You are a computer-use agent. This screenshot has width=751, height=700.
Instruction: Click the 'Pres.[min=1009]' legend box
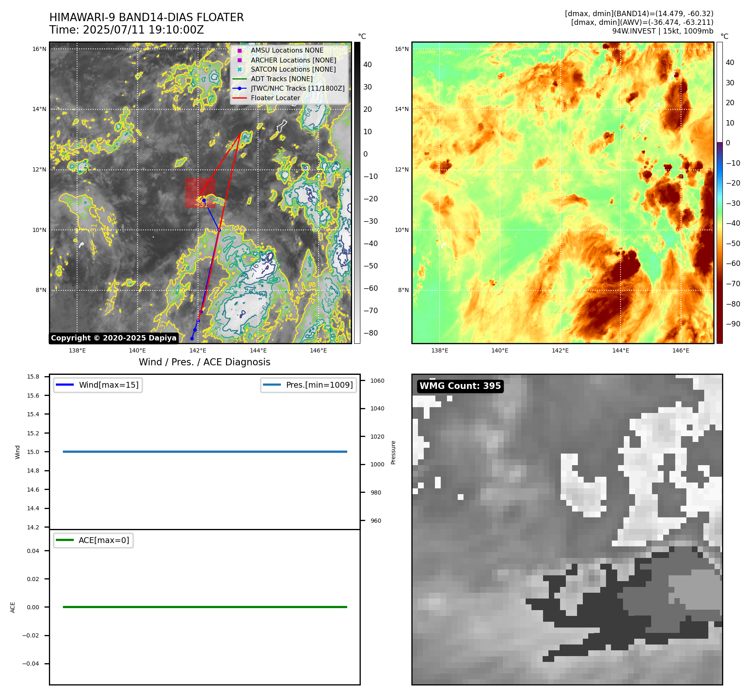[x=309, y=385]
